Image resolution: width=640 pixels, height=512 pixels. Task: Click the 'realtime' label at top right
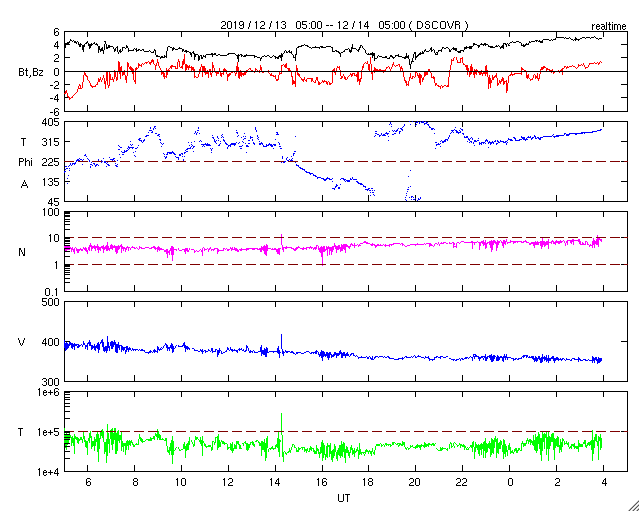(x=609, y=27)
